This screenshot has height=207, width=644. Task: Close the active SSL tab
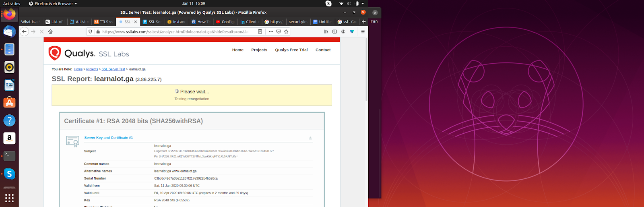click(135, 22)
